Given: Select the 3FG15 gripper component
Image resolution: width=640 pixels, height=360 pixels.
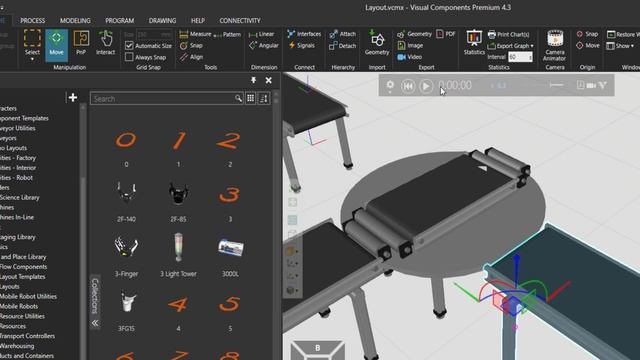Looking at the screenshot, I should (127, 302).
